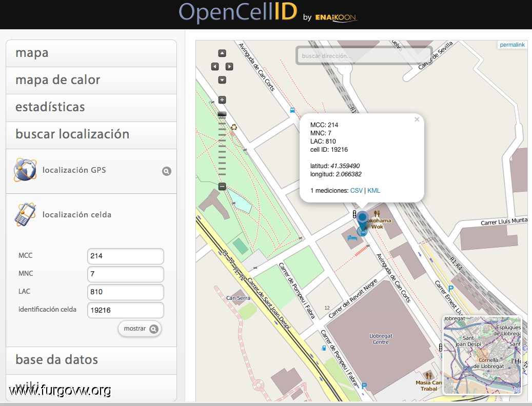
Task: Click the buscar dirección search box
Action: pyautogui.click(x=364, y=55)
